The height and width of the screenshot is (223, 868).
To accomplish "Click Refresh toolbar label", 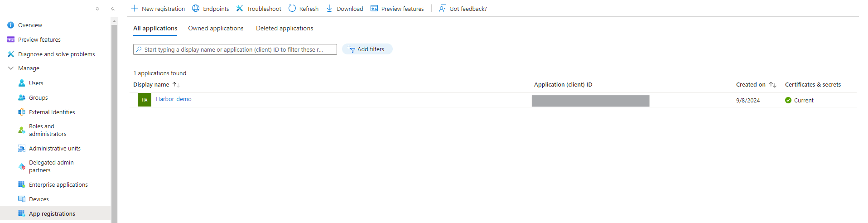I will [x=309, y=9].
